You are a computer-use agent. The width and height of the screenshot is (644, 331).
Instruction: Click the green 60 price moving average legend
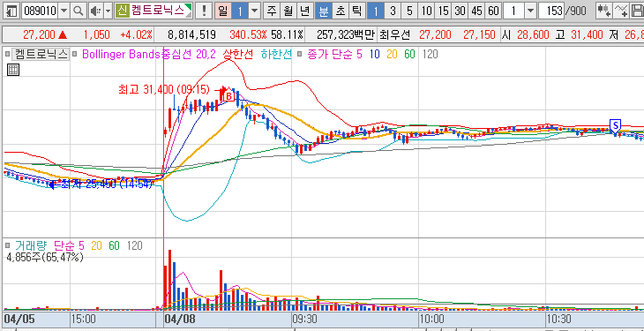[409, 54]
